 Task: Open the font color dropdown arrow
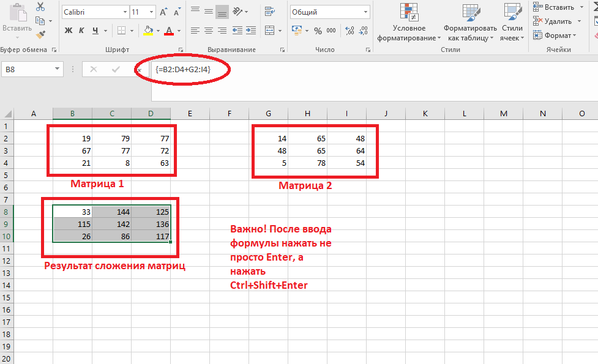pyautogui.click(x=179, y=31)
